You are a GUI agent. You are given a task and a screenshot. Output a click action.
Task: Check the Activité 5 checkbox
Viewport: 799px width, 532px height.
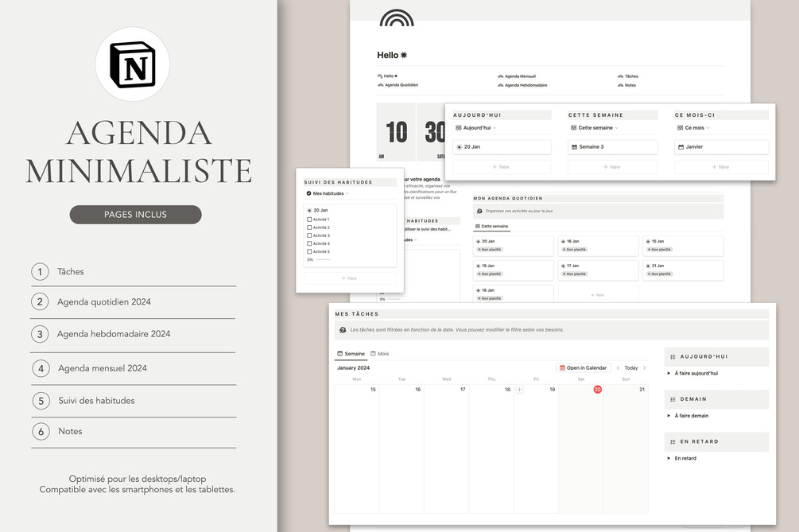309,252
